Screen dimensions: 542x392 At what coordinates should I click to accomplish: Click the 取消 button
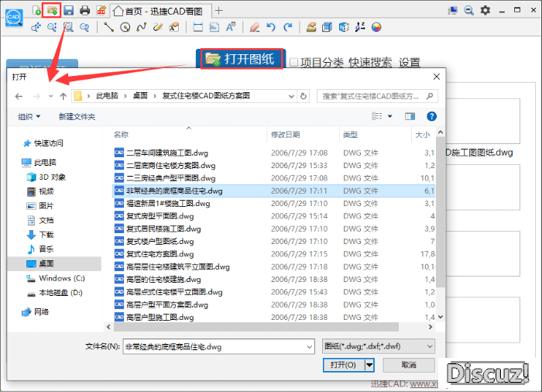[x=407, y=365]
